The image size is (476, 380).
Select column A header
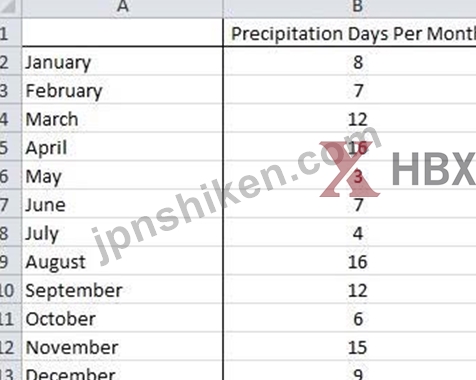122,8
